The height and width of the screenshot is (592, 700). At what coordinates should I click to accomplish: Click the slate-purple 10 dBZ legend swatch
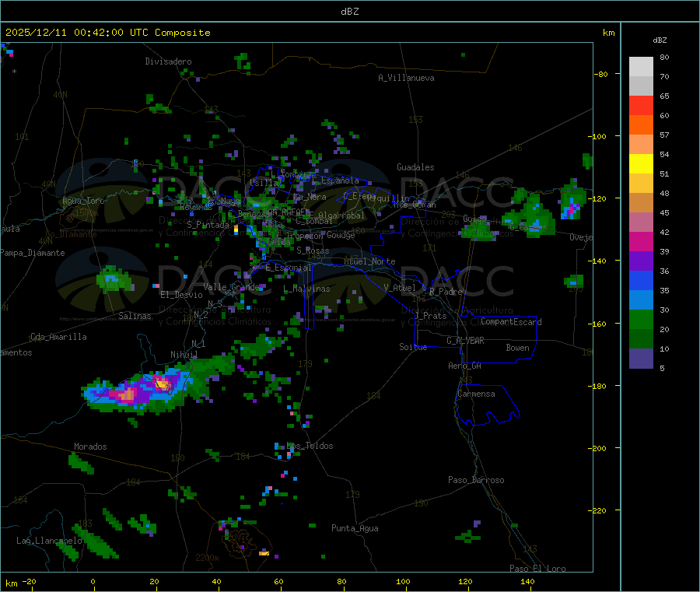pos(641,359)
